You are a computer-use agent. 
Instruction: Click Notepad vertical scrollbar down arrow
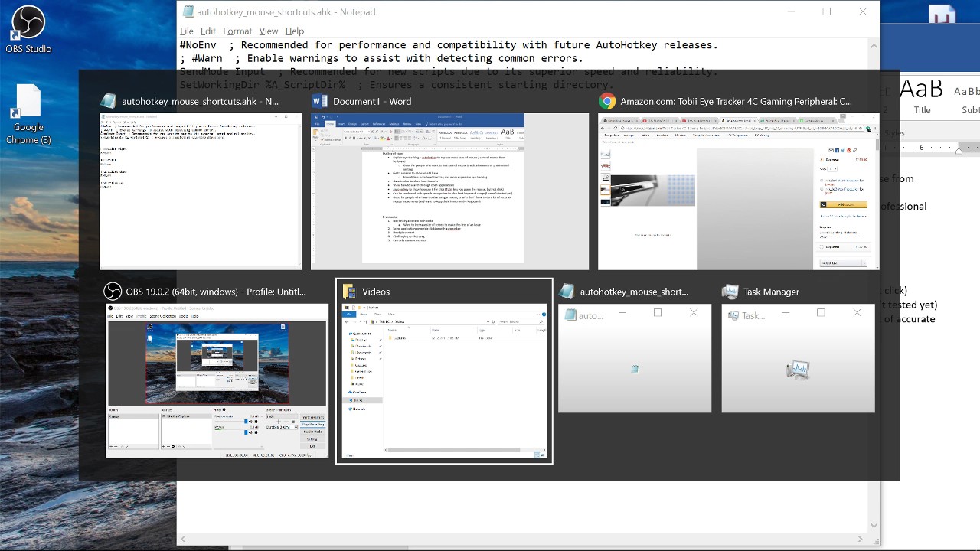coord(874,526)
